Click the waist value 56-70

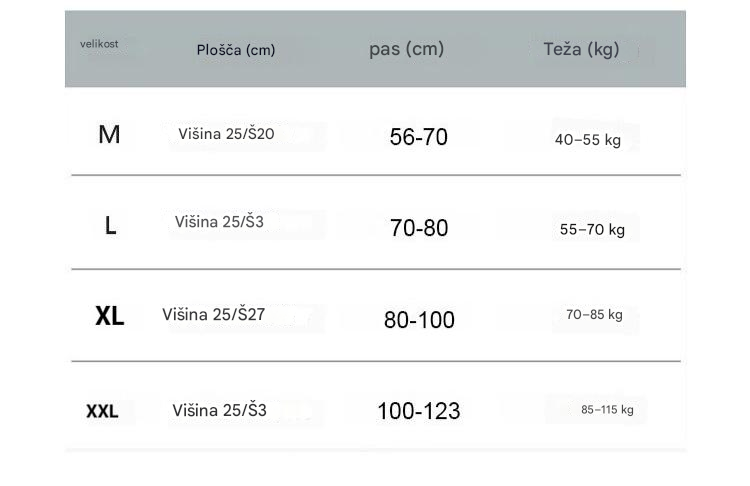tap(419, 138)
